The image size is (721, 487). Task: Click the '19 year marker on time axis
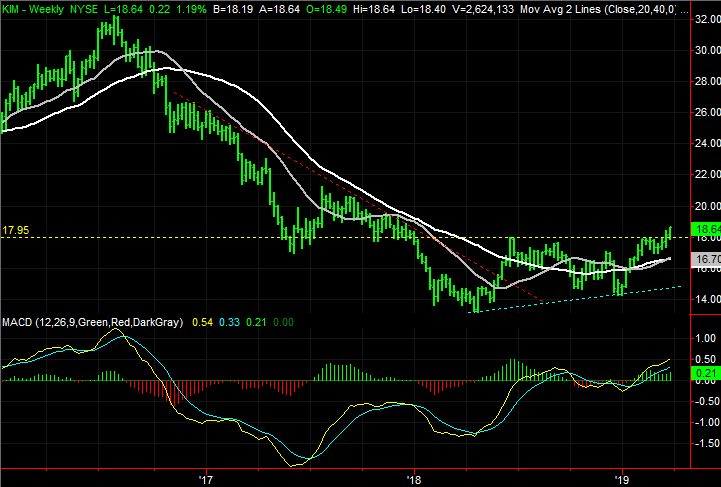(622, 478)
